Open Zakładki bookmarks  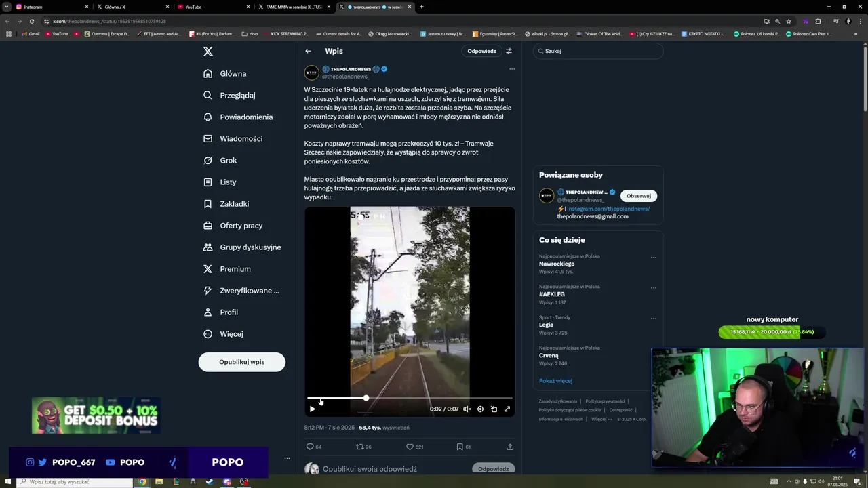(x=226, y=203)
